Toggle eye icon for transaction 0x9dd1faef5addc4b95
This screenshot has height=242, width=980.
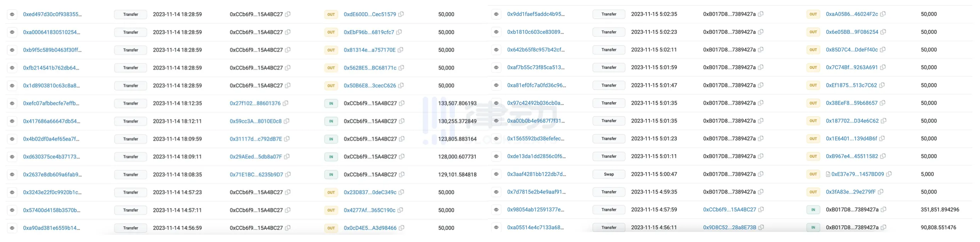coord(496,14)
